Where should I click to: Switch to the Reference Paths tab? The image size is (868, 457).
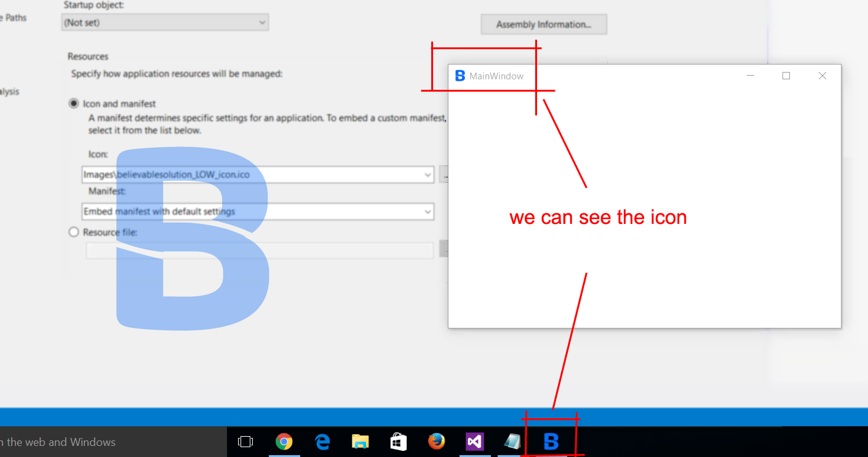point(12,18)
